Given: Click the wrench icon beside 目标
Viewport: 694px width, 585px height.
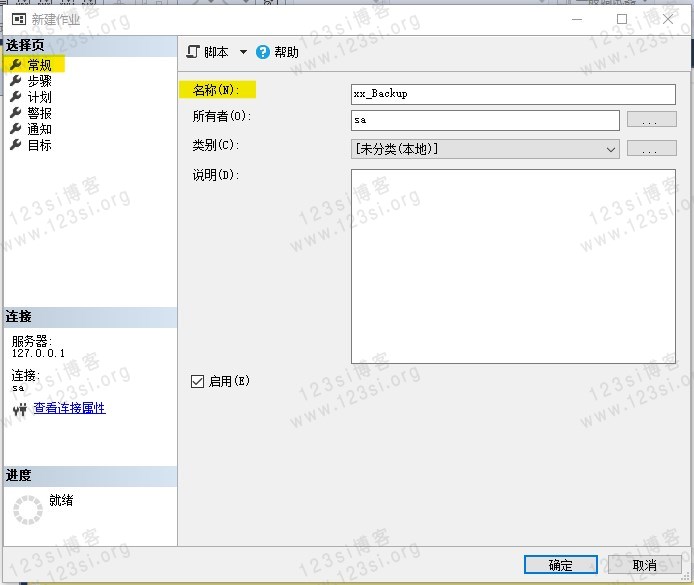Looking at the screenshot, I should tap(15, 144).
